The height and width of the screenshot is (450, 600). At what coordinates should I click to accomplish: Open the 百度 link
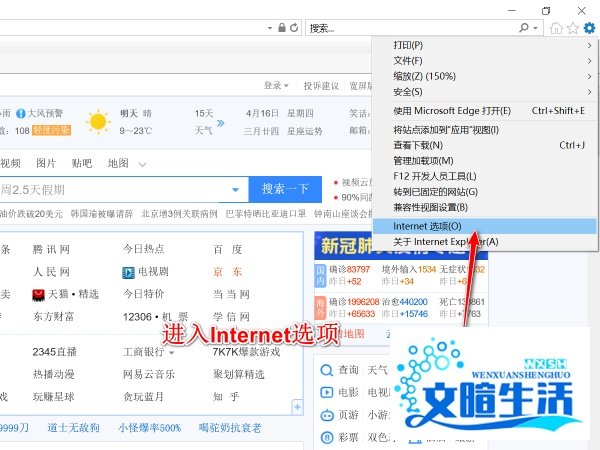[228, 250]
